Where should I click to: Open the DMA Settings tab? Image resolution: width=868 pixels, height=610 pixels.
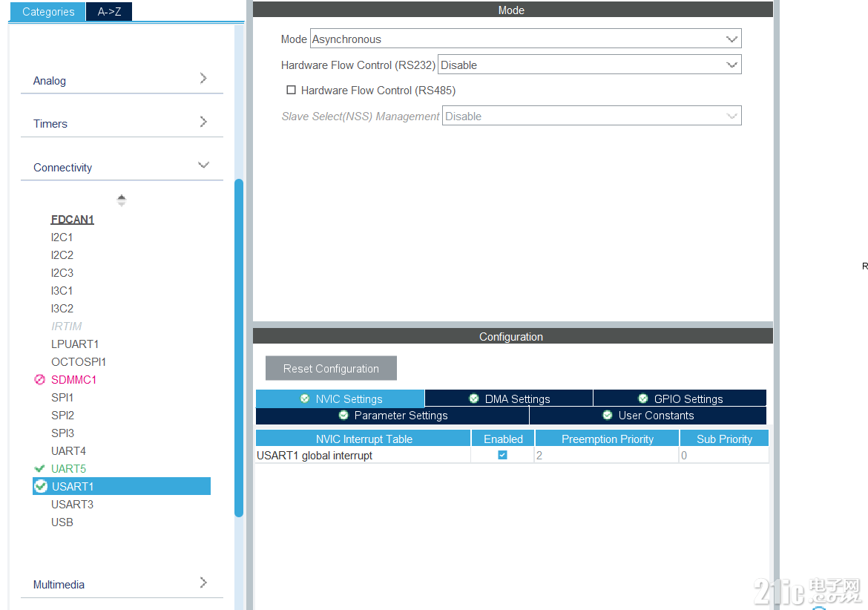tap(509, 399)
